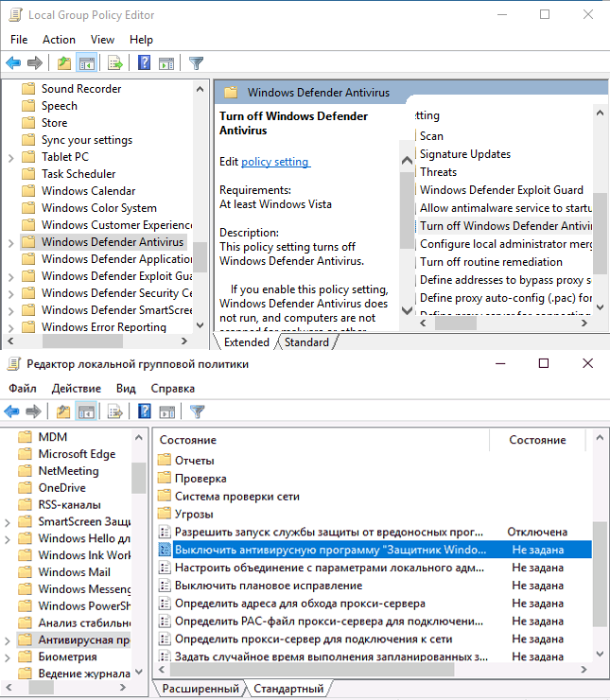Switch to the Стандартный tab
The image size is (610, 700).
288,689
